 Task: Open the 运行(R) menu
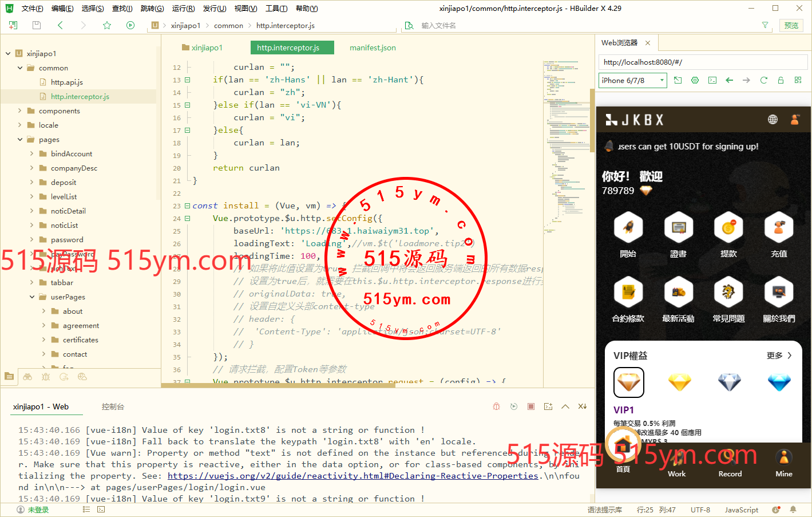point(183,8)
